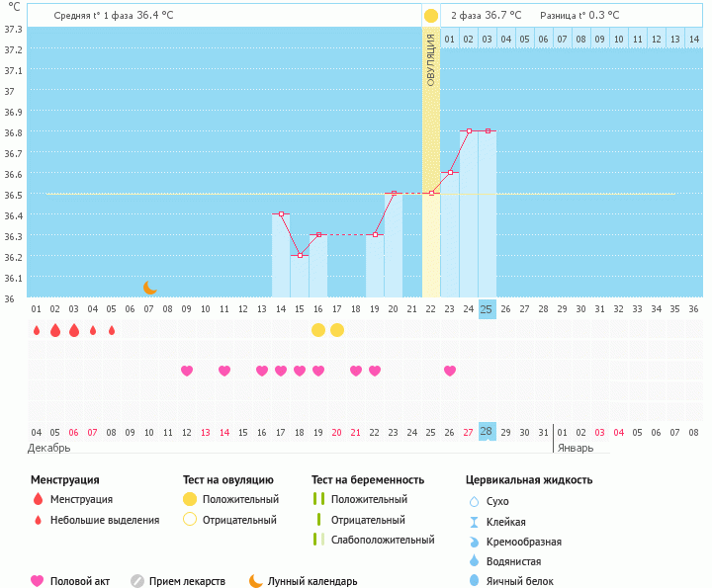Click the moon icon on cycle day 07
Viewport: 712px width, 588px height.
(149, 288)
